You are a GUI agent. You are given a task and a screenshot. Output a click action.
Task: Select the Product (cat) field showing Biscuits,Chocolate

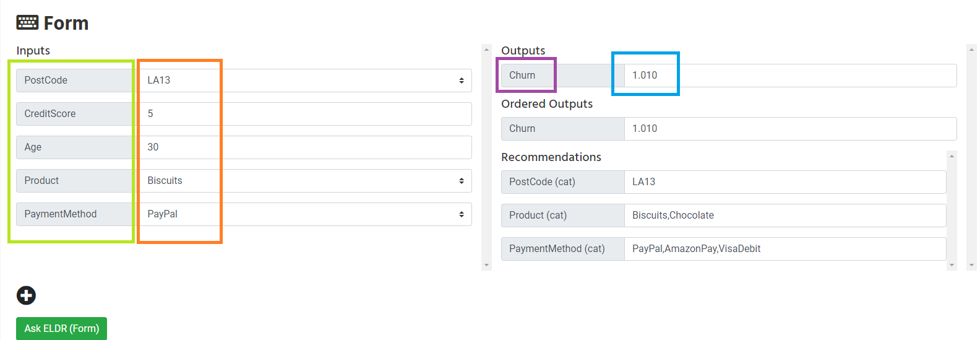click(784, 216)
